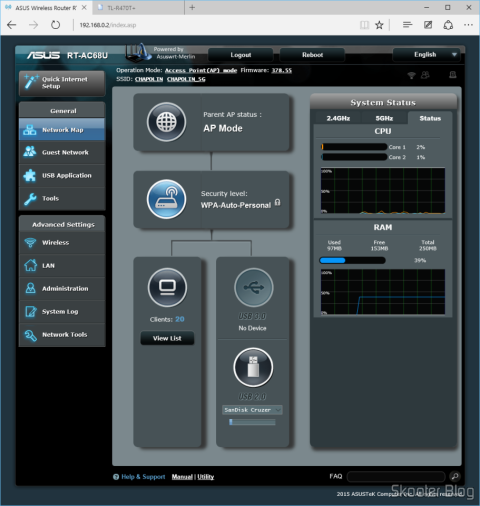Click the Administration user icon
This screenshot has width=480, height=506.
(x=30, y=288)
